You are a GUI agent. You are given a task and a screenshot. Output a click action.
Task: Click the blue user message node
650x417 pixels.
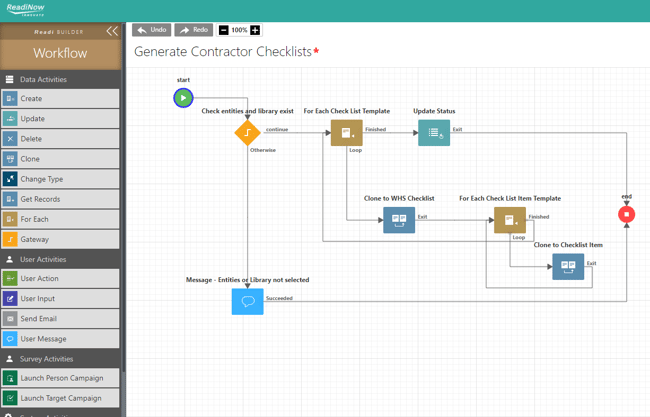(x=247, y=301)
